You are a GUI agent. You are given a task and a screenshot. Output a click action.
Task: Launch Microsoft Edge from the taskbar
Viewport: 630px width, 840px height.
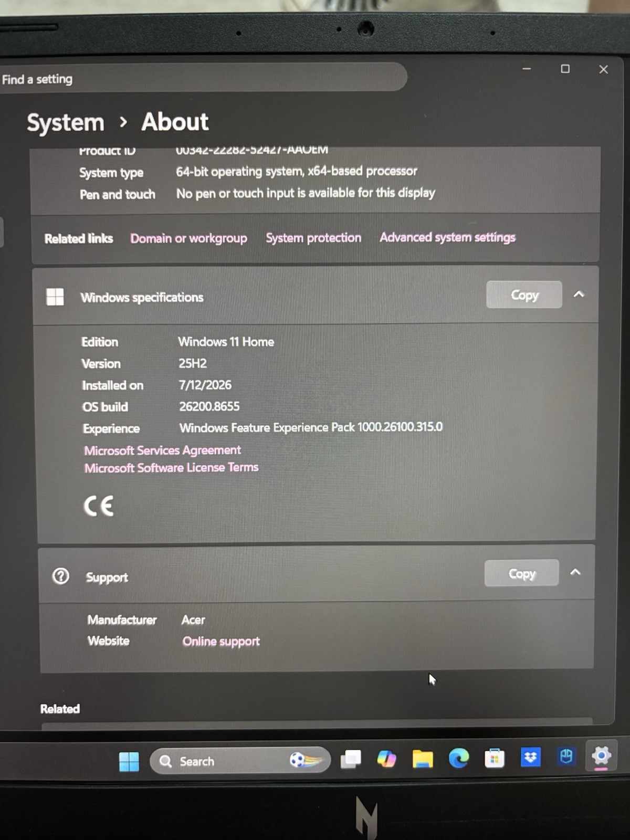pos(458,758)
